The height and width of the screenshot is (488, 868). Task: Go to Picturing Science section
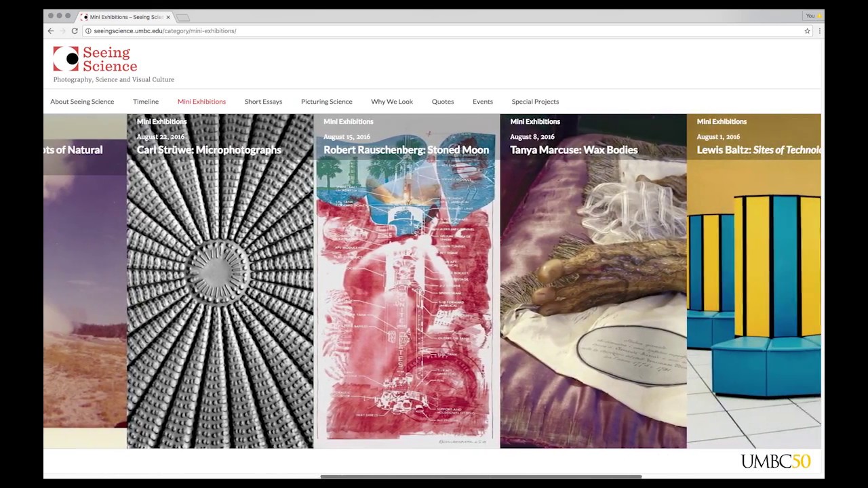(327, 102)
